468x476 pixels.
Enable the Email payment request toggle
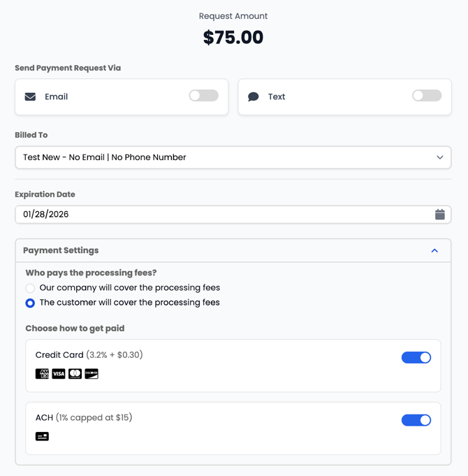click(x=203, y=96)
